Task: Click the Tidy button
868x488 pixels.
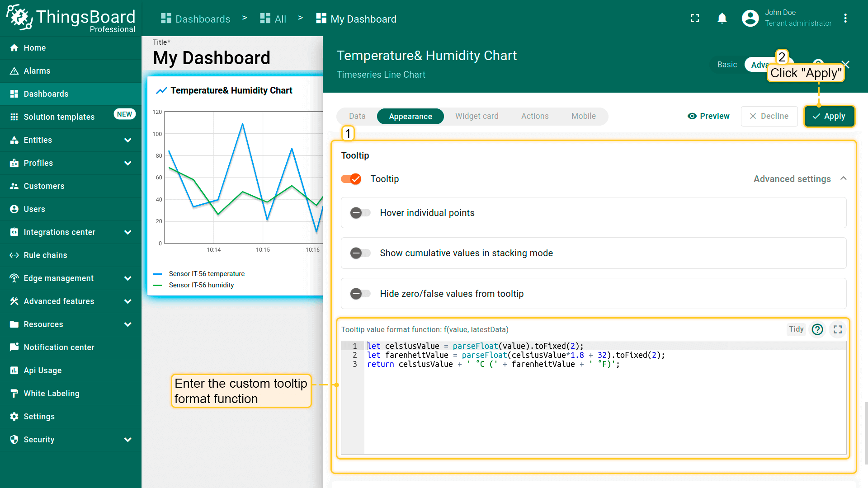Action: pos(796,329)
